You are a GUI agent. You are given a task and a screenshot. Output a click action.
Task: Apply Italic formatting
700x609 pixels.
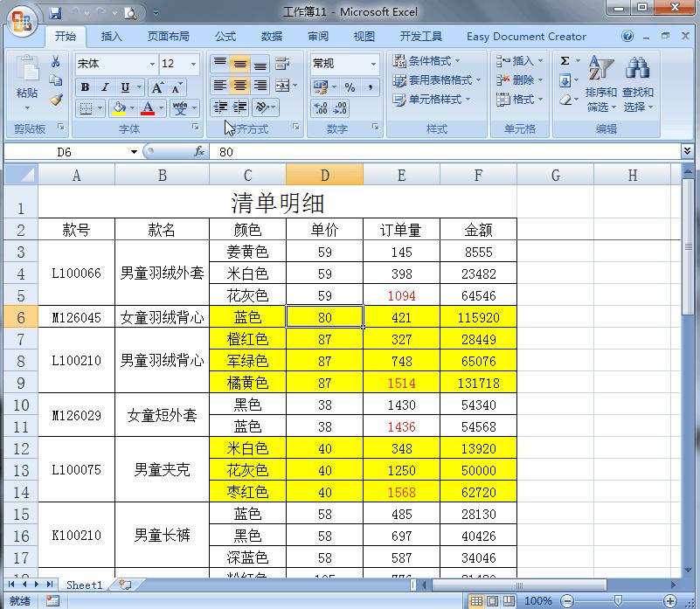coord(106,86)
